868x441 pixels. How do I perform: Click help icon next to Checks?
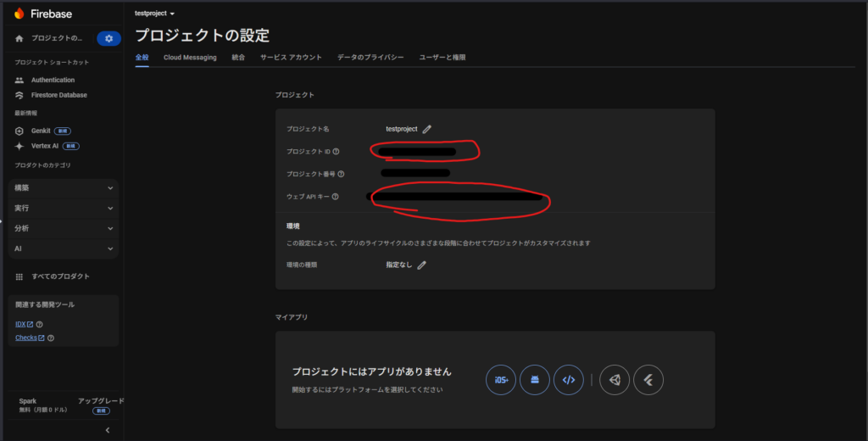coord(51,338)
